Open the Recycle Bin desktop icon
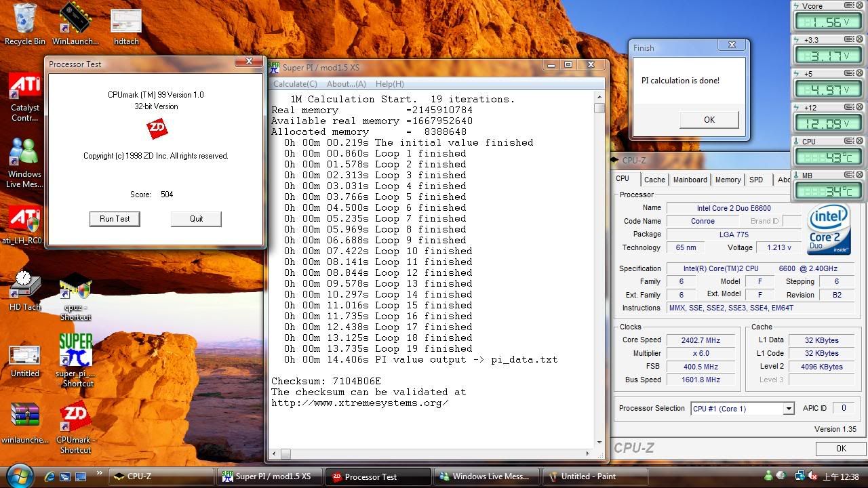The height and width of the screenshot is (488, 868). click(25, 24)
